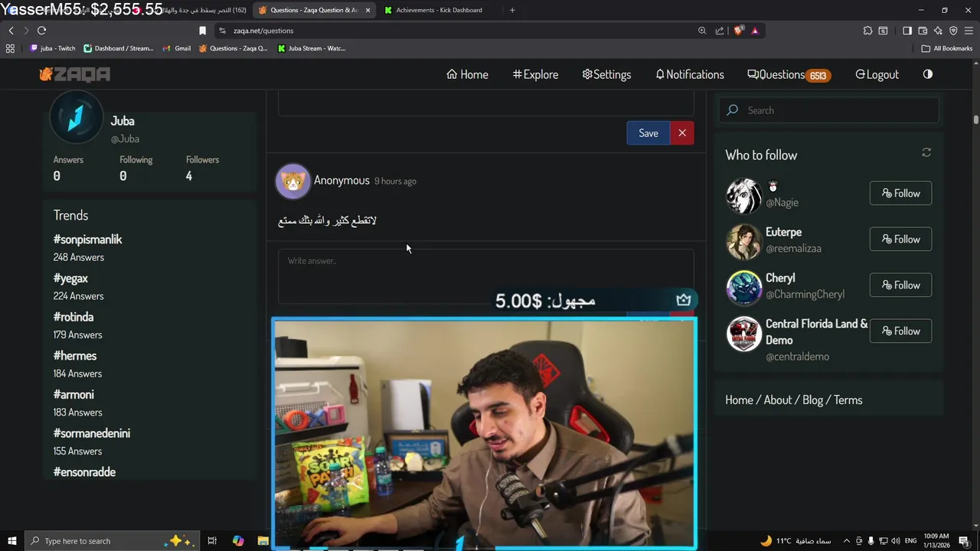Open the #ensonradde trend
Screen dimensions: 980x551
(x=84, y=472)
